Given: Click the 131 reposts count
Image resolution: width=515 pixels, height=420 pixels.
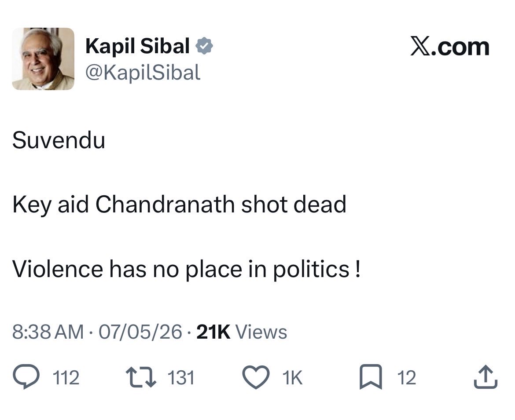Looking at the screenshot, I should (181, 378).
